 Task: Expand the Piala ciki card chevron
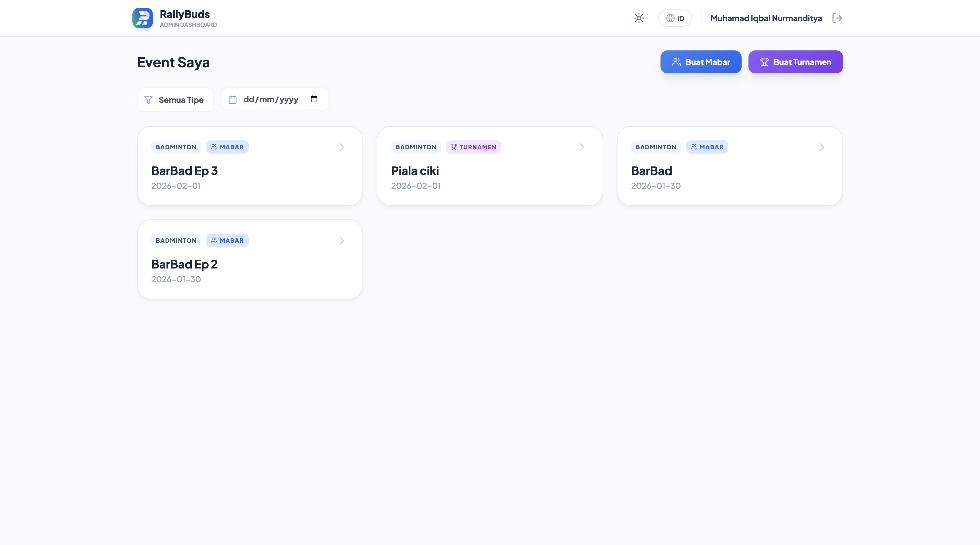[581, 147]
